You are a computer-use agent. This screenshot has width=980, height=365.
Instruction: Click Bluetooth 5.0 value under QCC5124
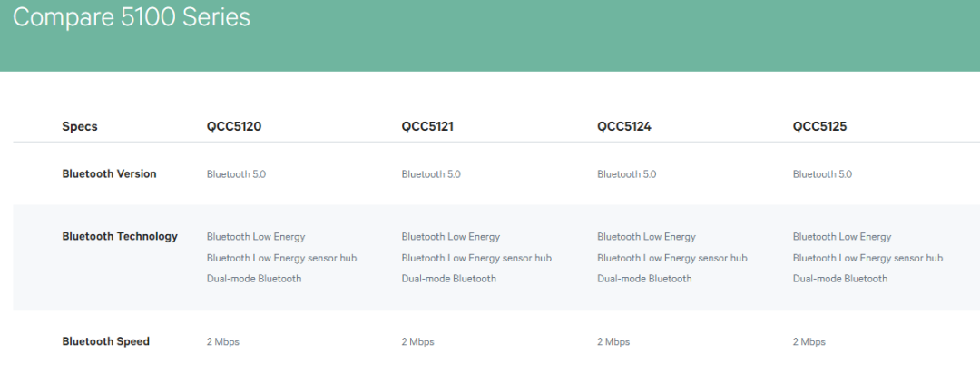point(626,174)
